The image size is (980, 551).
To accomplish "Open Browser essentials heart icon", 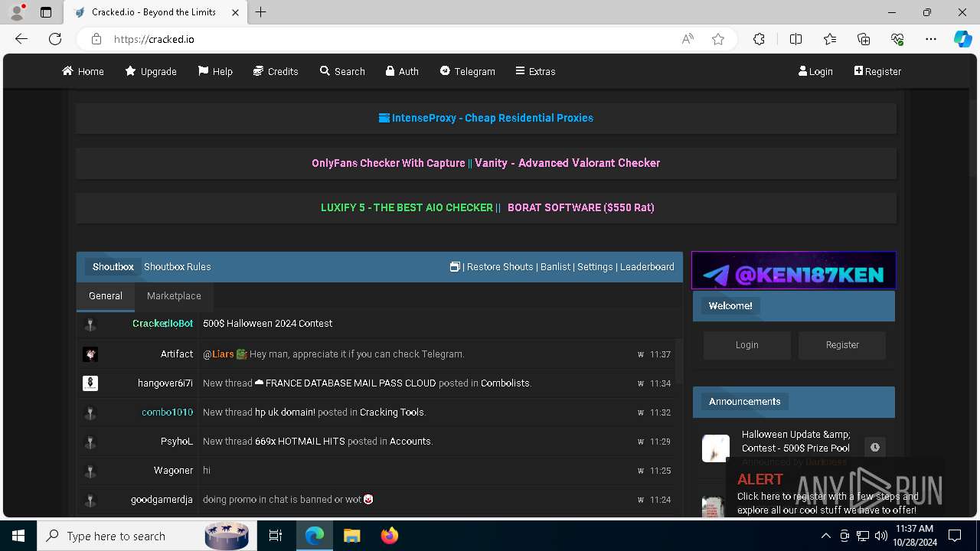I will click(x=897, y=39).
